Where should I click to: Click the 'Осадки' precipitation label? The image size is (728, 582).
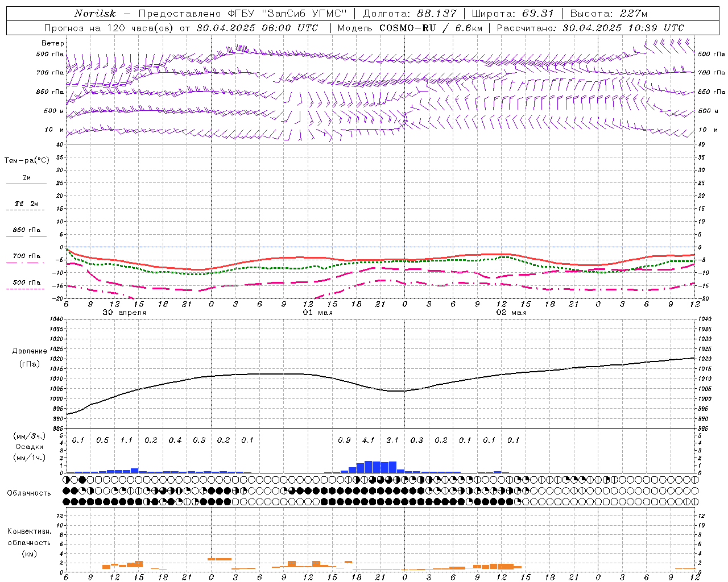click(x=30, y=447)
